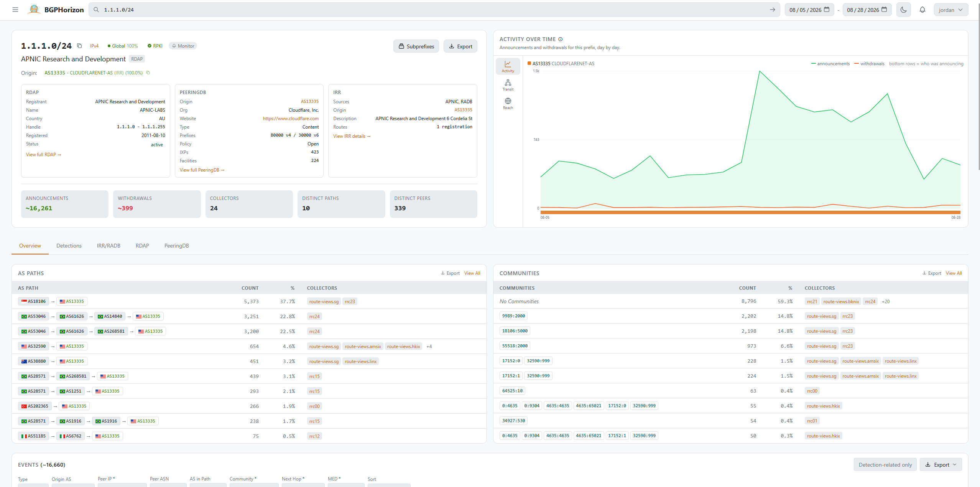Toggle Monitor for this prefix

tap(183, 46)
